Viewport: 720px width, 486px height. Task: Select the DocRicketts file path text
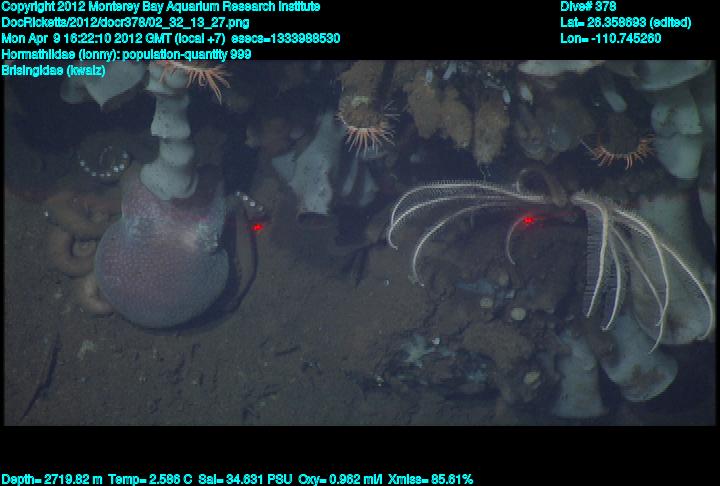125,23
